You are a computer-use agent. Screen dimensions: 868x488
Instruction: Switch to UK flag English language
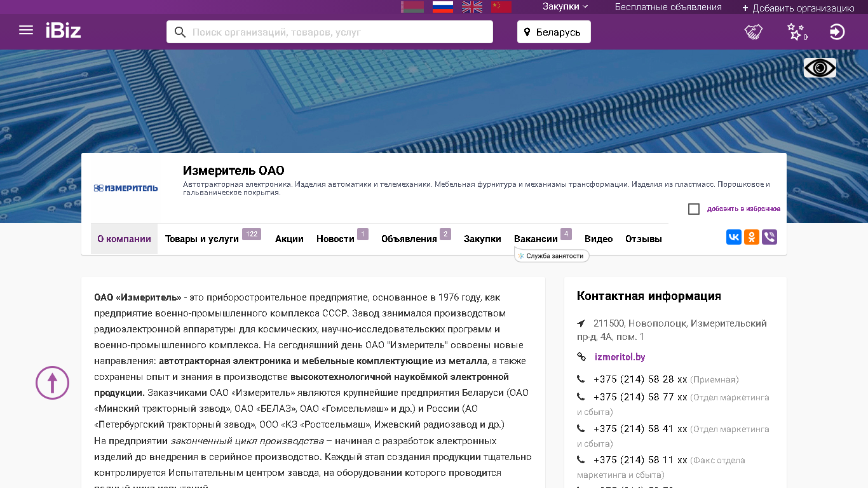pyautogui.click(x=472, y=7)
